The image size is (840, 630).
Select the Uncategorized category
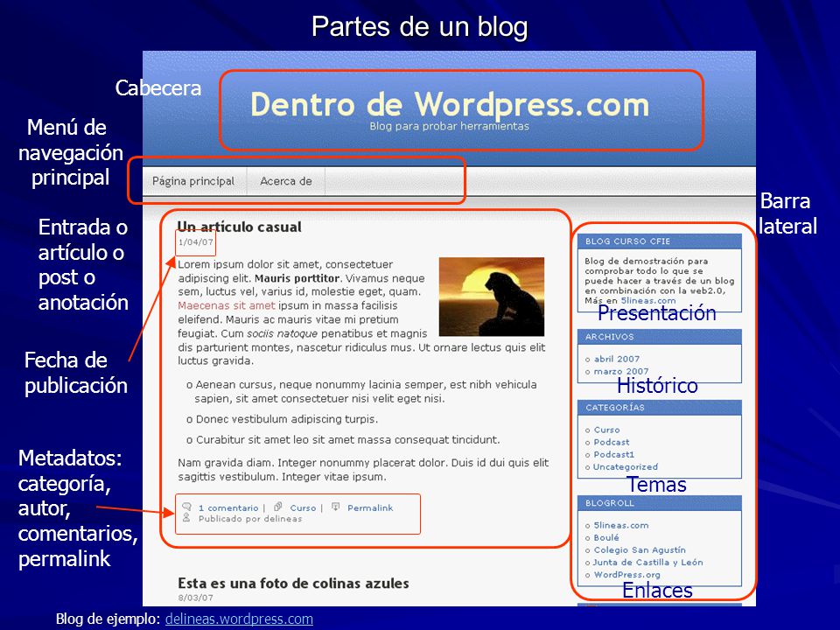[625, 467]
